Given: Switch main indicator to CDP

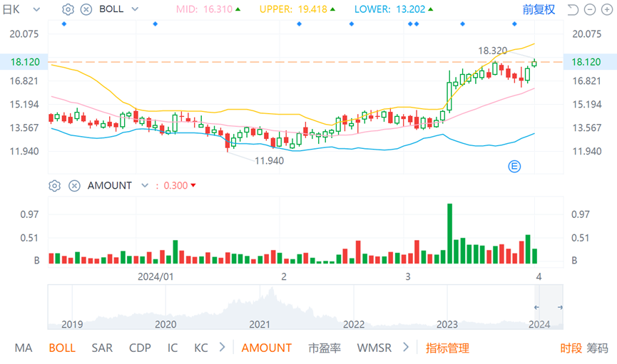Looking at the screenshot, I should 140,348.
